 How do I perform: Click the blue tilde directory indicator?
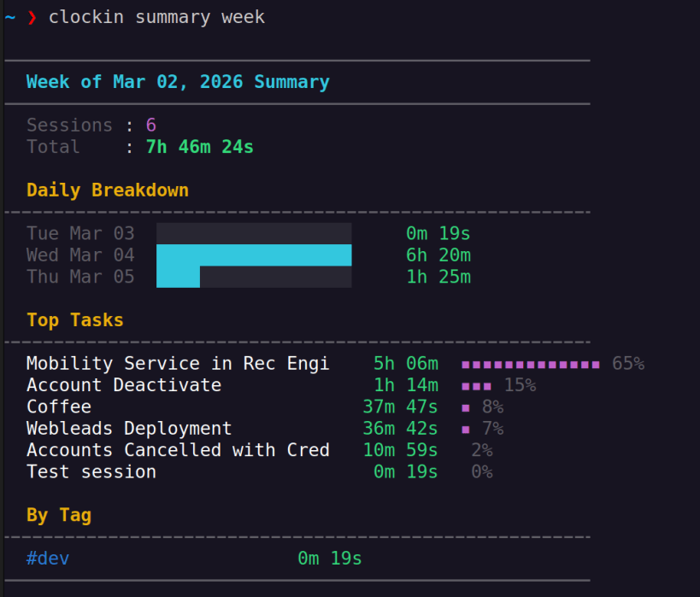point(10,17)
